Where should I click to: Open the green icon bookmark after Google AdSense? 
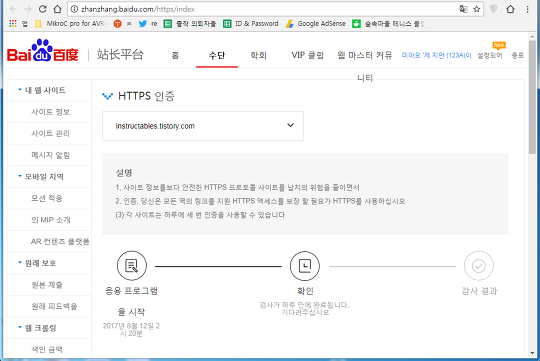pos(356,23)
